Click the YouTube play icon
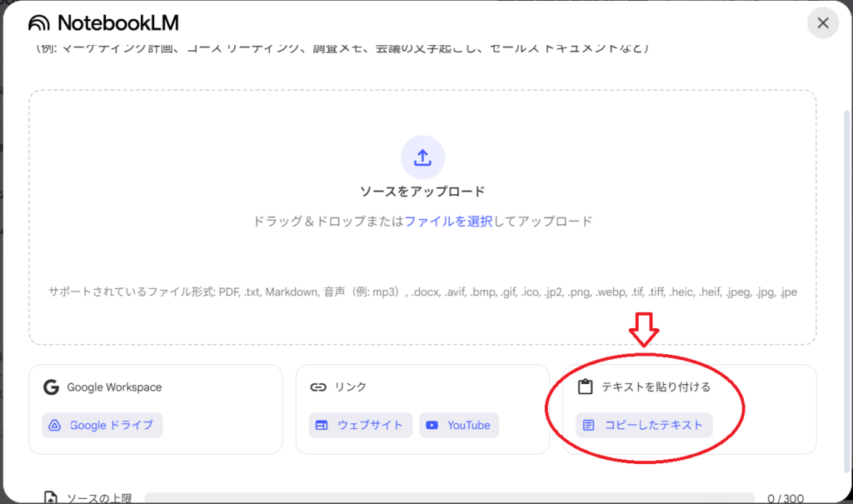Viewport: 853px width, 504px height. point(431,426)
